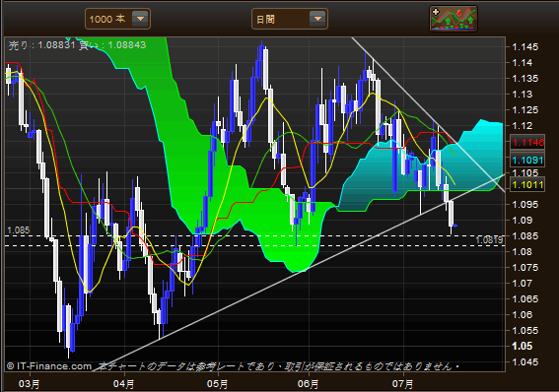Click the 1.145 price axis level
559x392 pixels.
point(524,47)
